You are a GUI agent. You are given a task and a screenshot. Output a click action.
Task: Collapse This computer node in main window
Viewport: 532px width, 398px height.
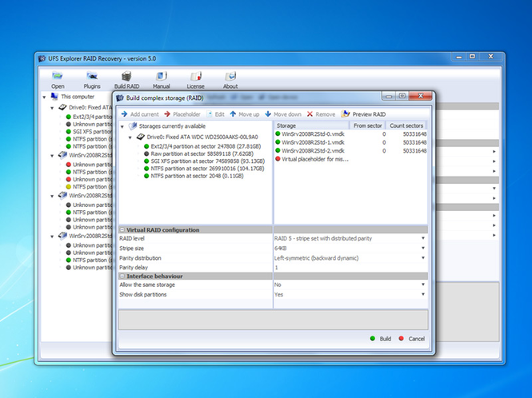tap(44, 97)
